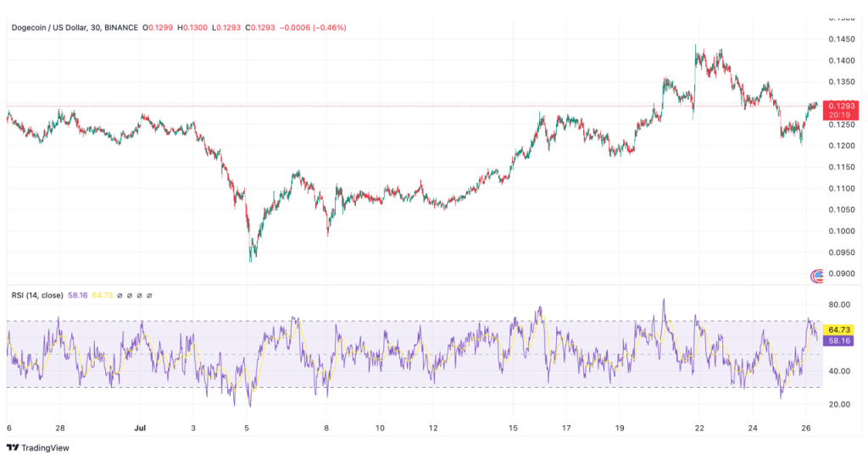
Task: Click the TradingView logo
Action: pyautogui.click(x=37, y=448)
